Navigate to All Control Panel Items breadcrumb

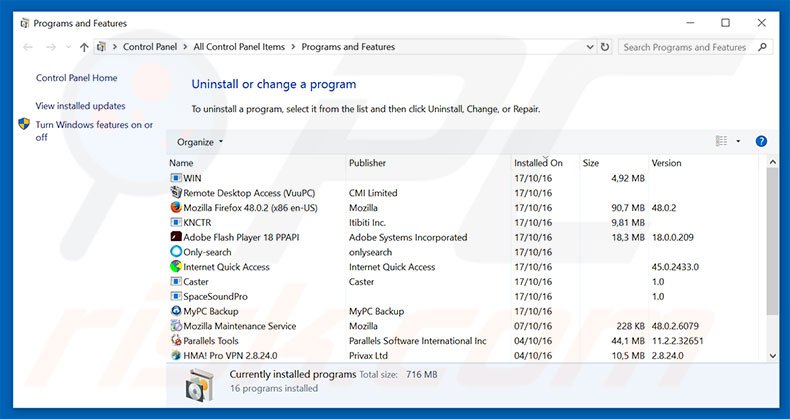239,47
